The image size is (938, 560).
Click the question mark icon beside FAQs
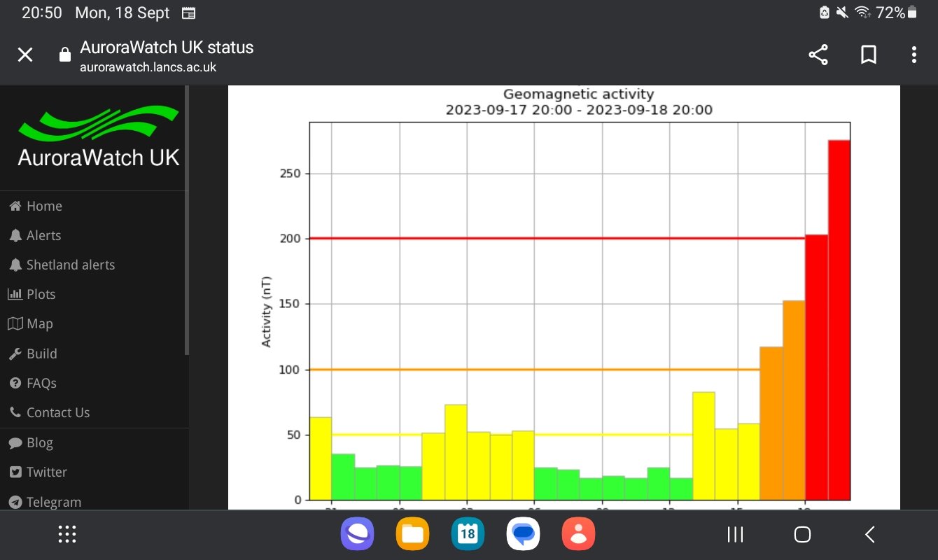tap(15, 383)
